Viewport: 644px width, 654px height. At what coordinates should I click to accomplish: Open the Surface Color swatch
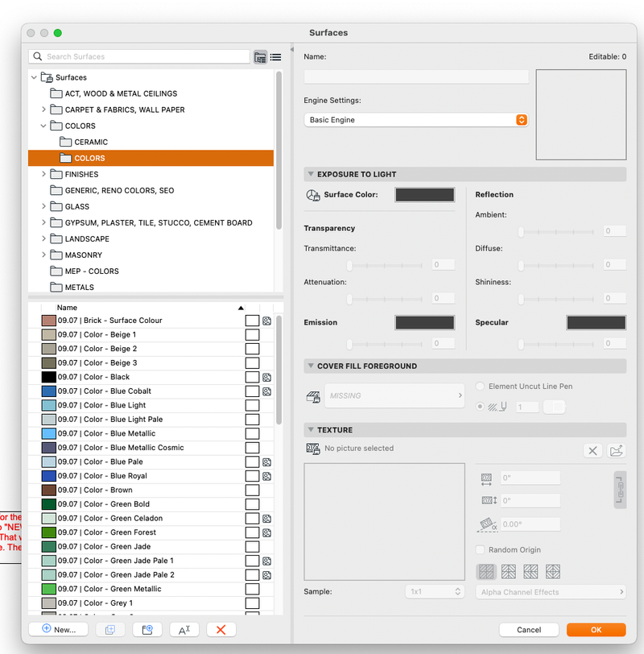pyautogui.click(x=425, y=195)
